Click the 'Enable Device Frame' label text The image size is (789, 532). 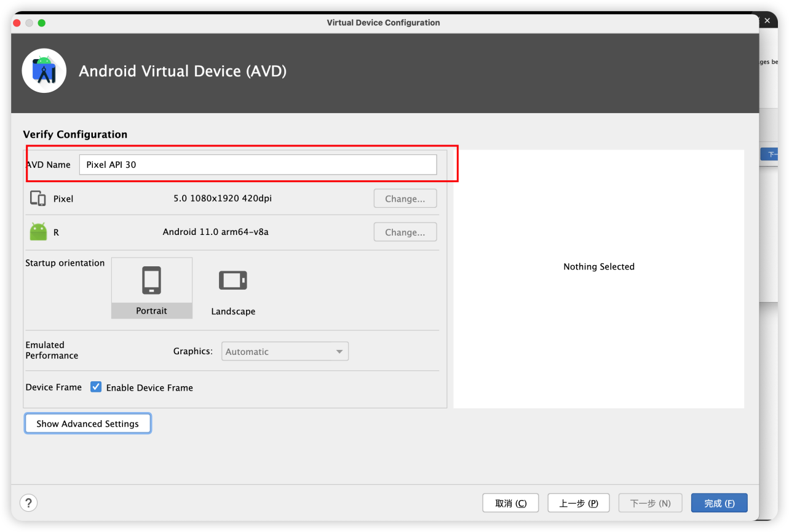coord(149,387)
